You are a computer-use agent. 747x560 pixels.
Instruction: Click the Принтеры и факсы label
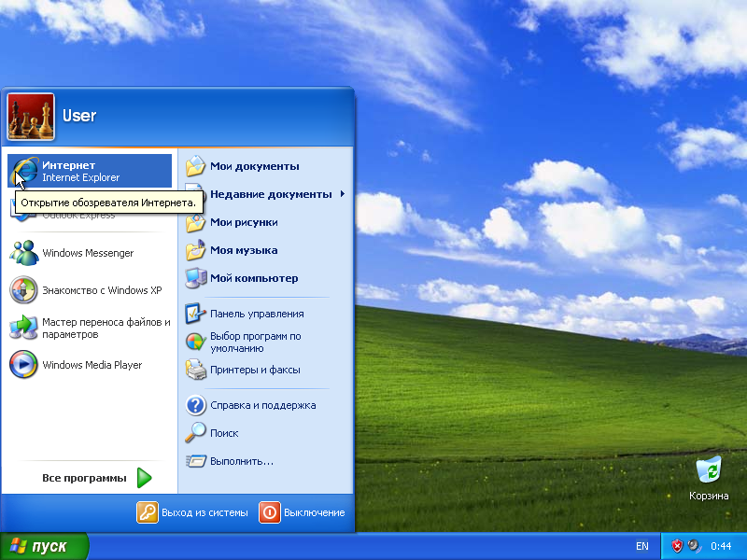pos(255,370)
